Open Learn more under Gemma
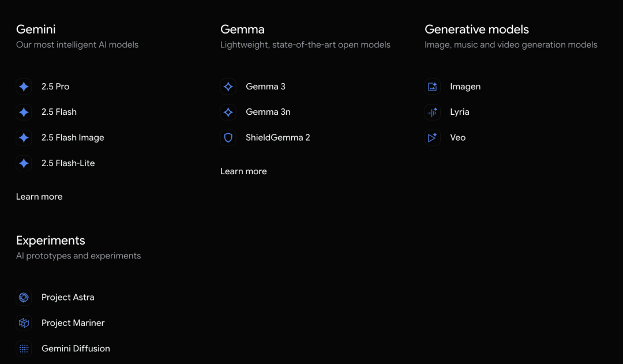 coord(243,171)
